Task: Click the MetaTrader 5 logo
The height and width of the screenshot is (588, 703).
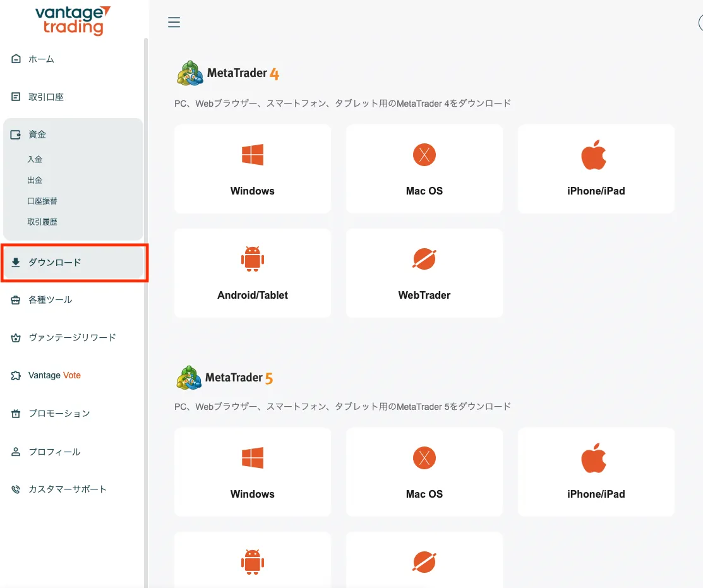Action: pos(225,378)
